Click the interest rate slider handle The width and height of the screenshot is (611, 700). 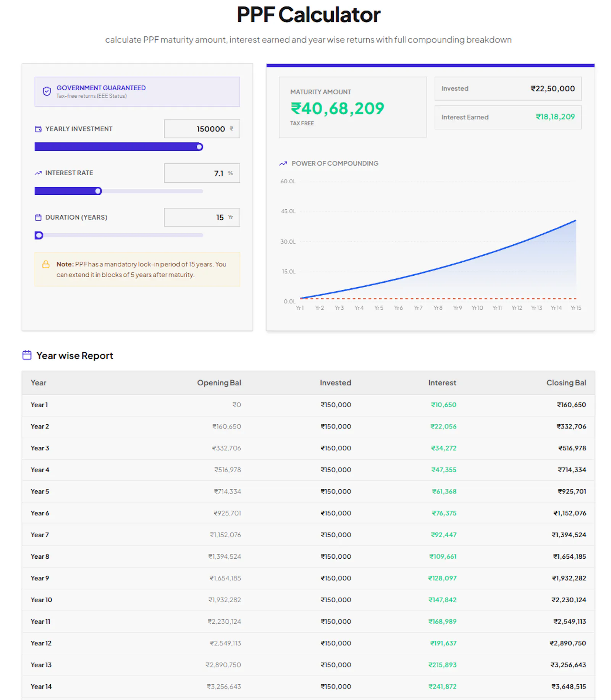point(98,191)
